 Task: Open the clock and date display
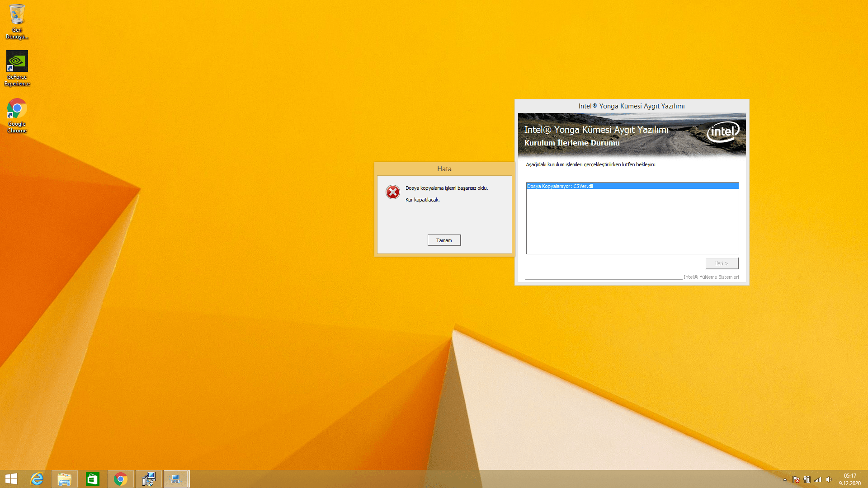coord(849,479)
